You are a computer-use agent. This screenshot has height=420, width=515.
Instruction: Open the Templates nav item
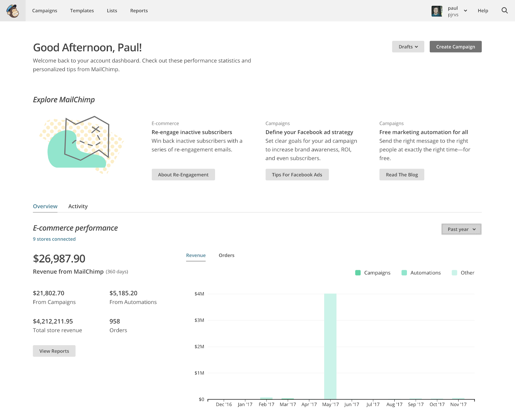(82, 11)
